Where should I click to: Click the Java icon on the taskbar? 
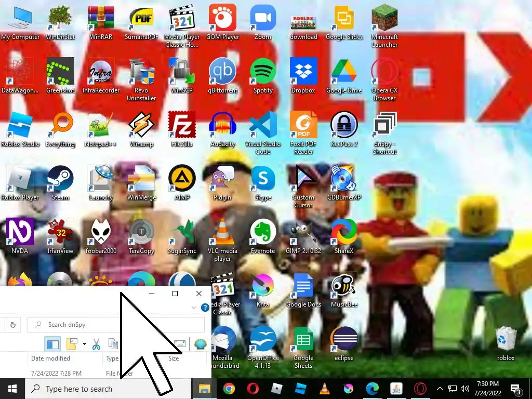pyautogui.click(x=396, y=389)
